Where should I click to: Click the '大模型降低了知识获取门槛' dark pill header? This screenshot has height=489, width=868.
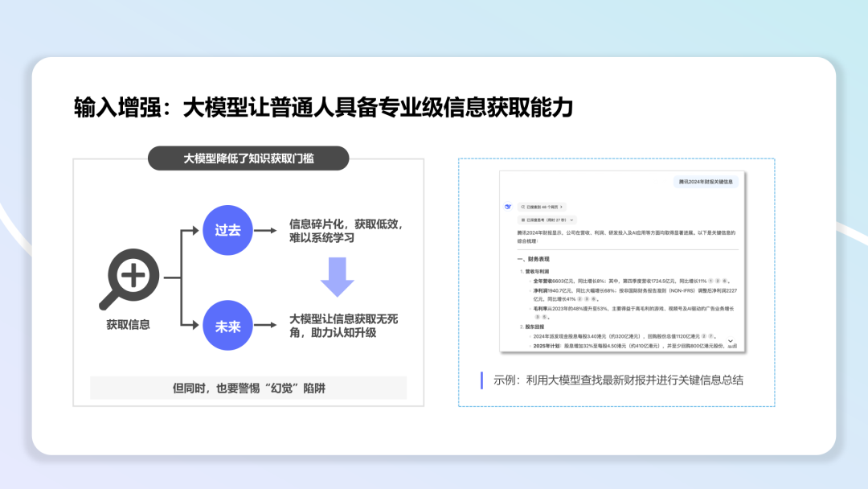(248, 158)
